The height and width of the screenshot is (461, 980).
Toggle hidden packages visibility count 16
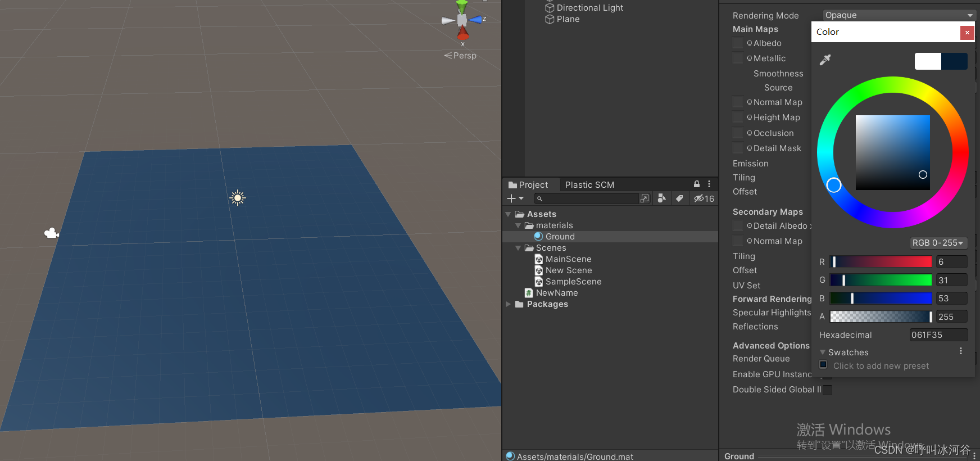point(704,198)
